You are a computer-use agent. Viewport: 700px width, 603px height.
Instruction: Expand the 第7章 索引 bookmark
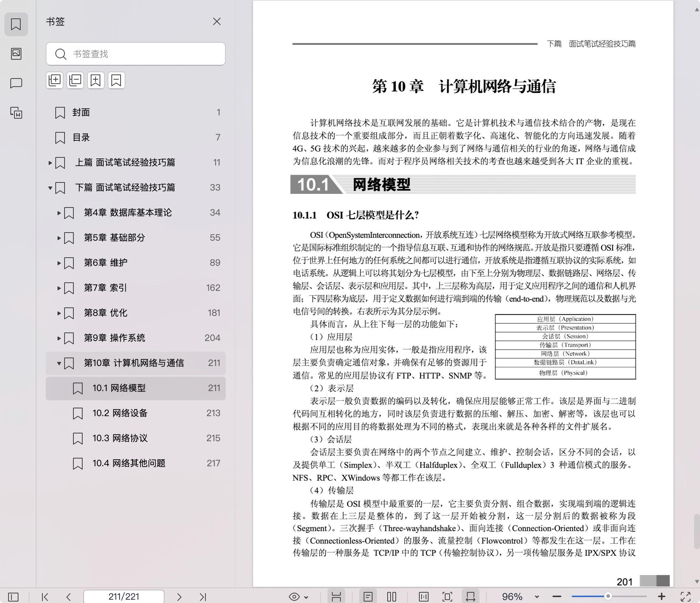click(x=59, y=288)
